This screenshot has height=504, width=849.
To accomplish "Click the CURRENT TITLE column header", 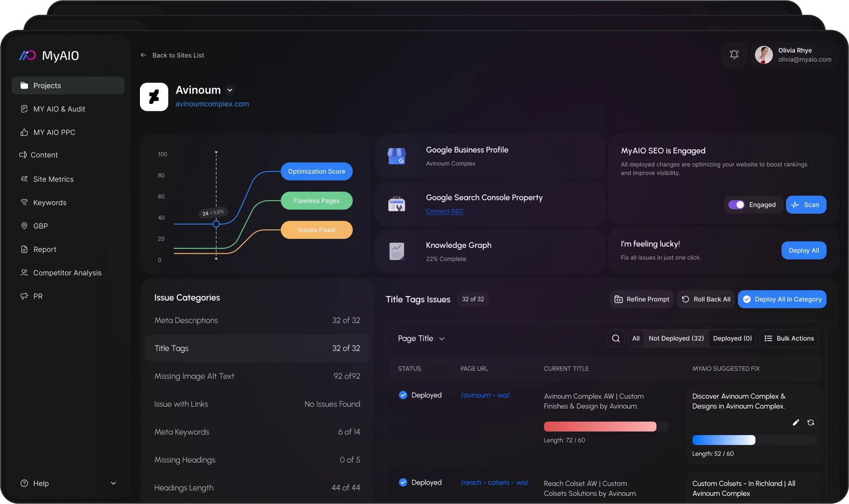I will point(566,369).
